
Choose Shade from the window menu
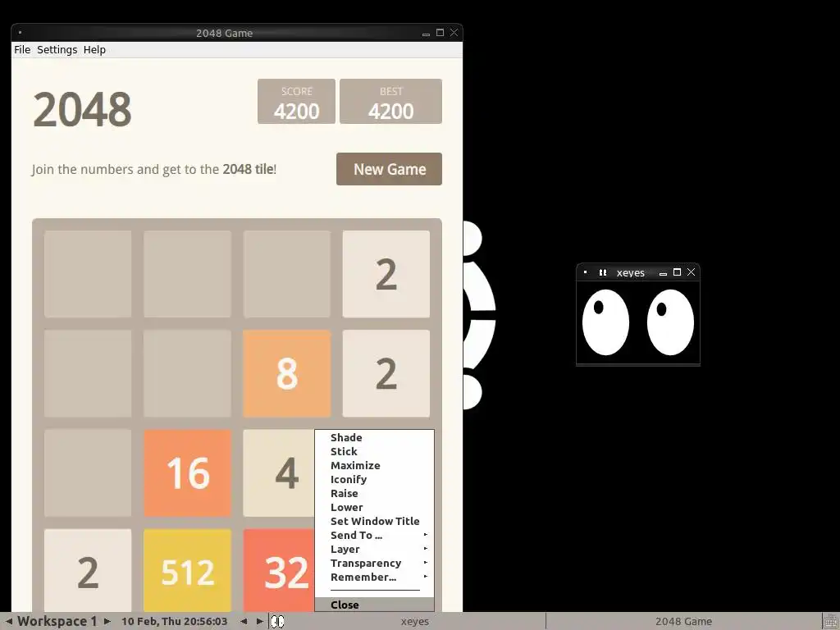(x=374, y=438)
